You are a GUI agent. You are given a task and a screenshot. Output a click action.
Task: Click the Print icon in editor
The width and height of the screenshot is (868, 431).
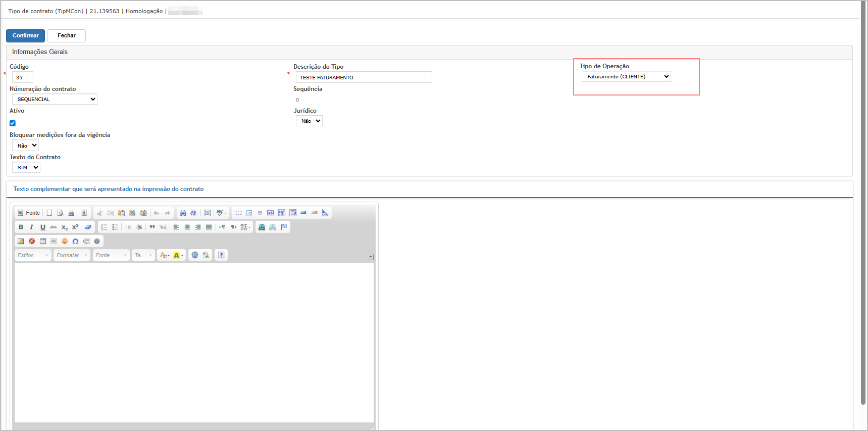click(71, 213)
